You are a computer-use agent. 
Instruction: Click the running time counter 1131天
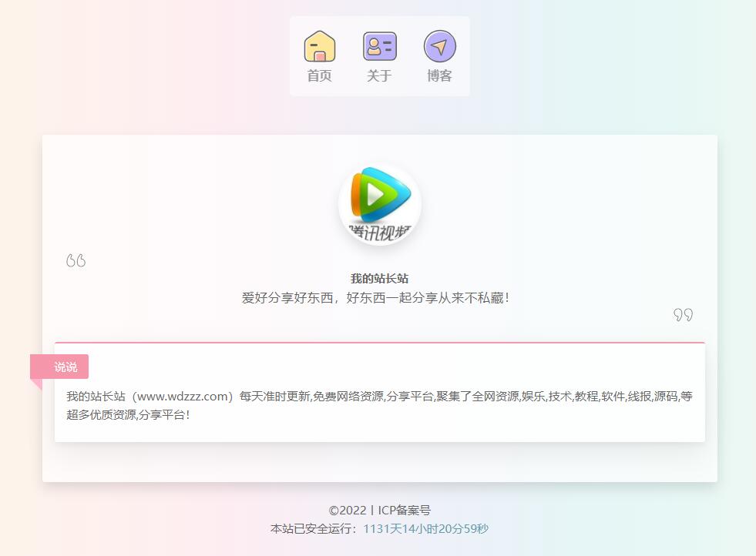[x=425, y=528]
